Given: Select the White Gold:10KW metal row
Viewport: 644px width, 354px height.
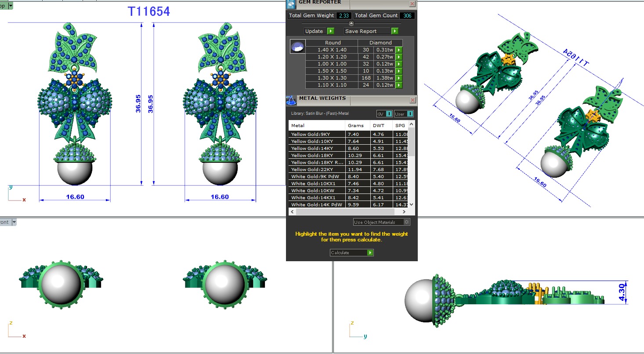Looking at the screenshot, I should pyautogui.click(x=316, y=190).
